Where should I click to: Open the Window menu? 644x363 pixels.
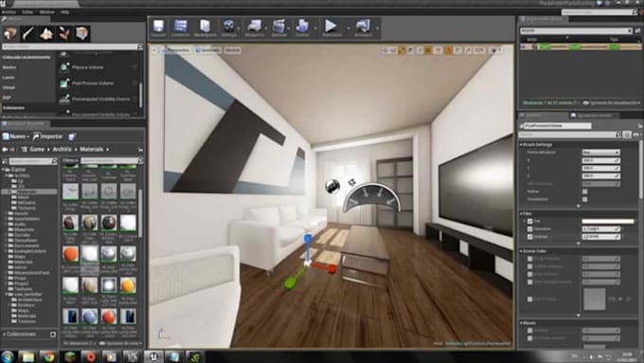coord(46,12)
